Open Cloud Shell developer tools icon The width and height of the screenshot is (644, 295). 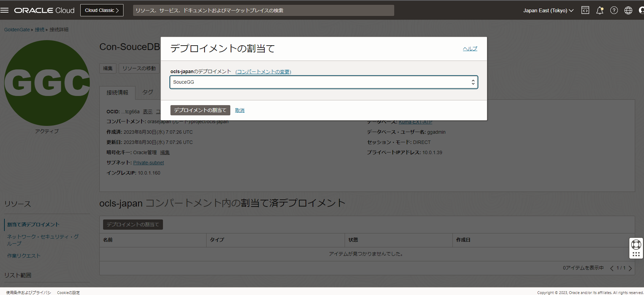585,10
